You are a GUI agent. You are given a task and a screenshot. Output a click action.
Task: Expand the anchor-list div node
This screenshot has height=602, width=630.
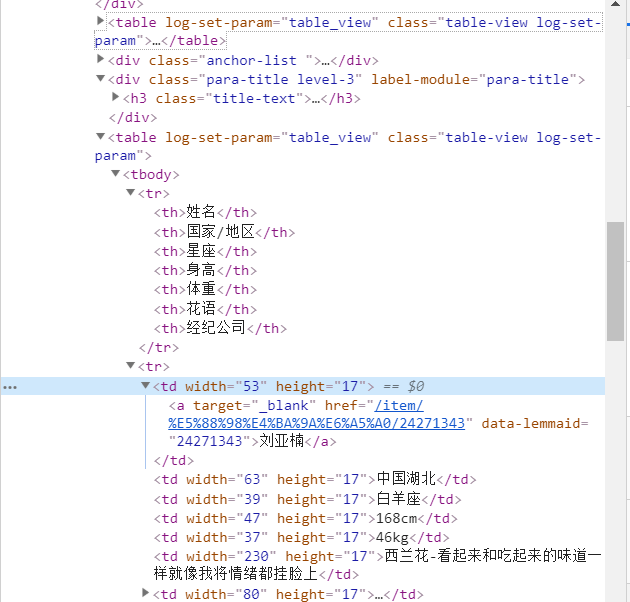click(100, 59)
